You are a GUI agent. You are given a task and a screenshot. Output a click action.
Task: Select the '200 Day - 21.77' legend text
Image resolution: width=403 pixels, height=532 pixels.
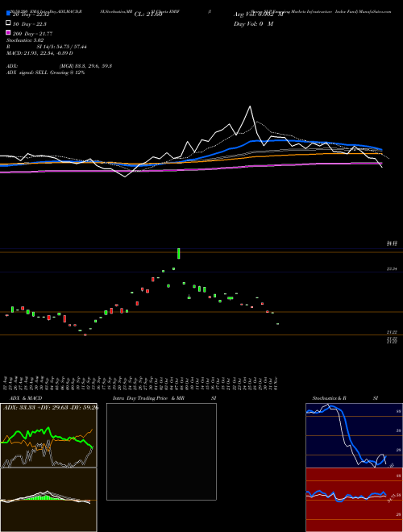tap(32, 34)
